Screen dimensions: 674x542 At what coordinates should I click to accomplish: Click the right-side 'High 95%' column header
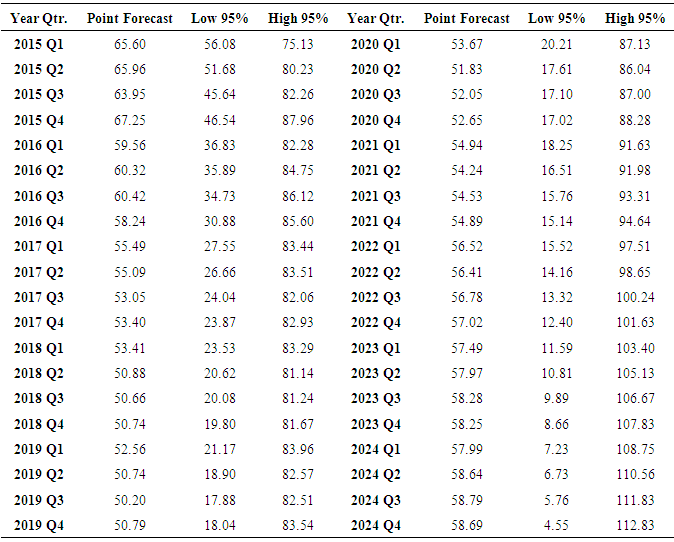pos(635,19)
